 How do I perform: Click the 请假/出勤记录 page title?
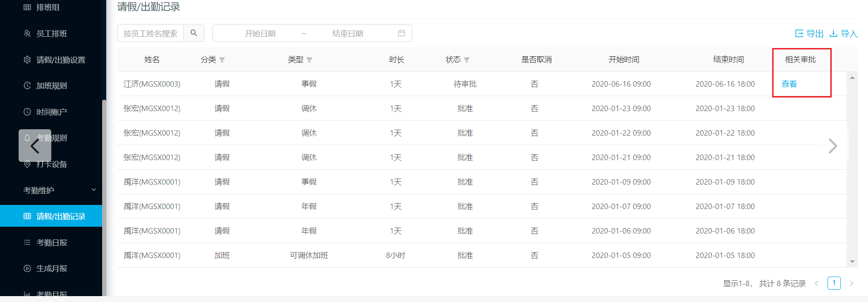(148, 7)
